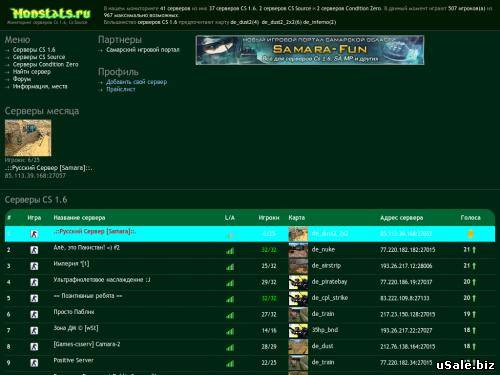Click server of the month map thumbnail
The height and width of the screenshot is (375, 500).
[x=28, y=138]
